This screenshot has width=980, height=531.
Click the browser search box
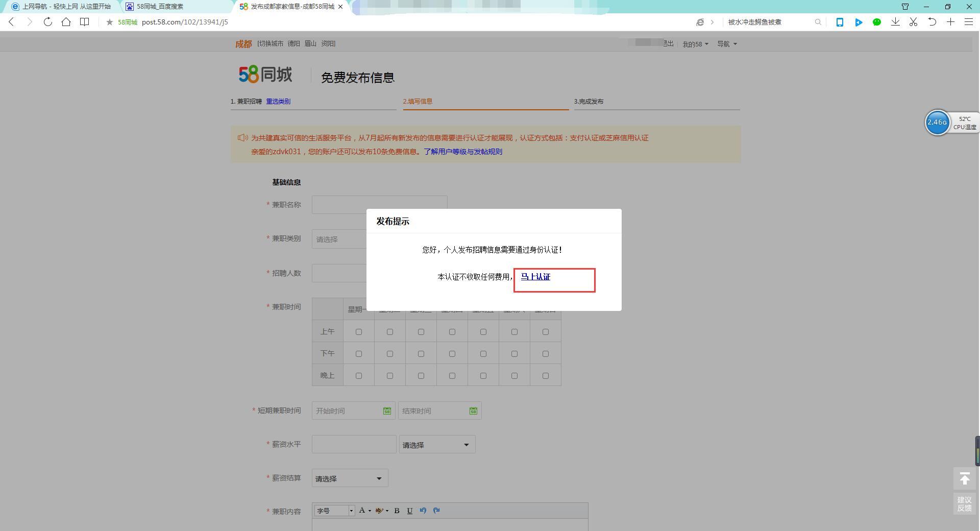click(x=769, y=22)
